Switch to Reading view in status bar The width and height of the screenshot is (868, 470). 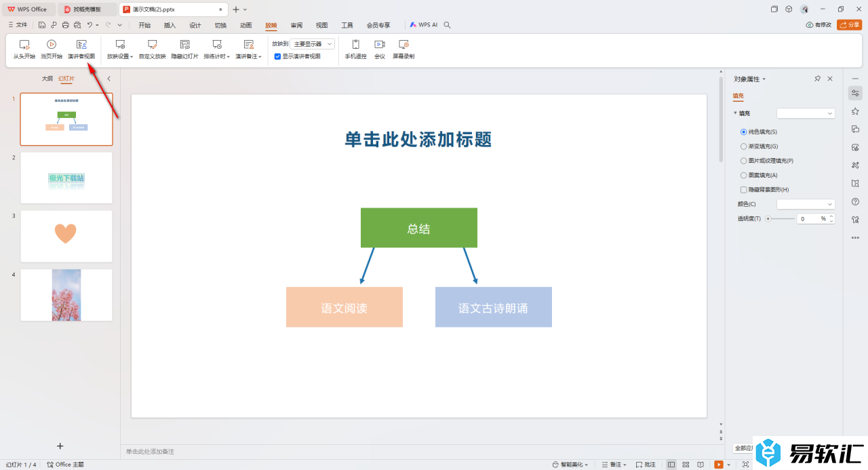[x=700, y=465]
